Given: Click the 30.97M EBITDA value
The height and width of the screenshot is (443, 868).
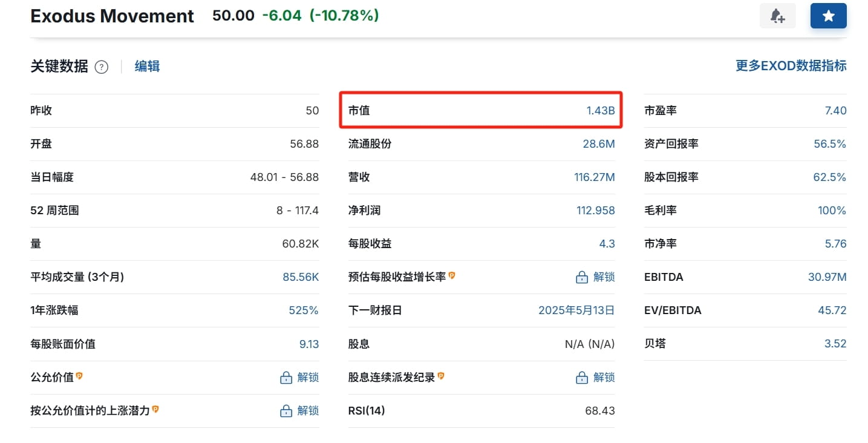Looking at the screenshot, I should pos(827,277).
